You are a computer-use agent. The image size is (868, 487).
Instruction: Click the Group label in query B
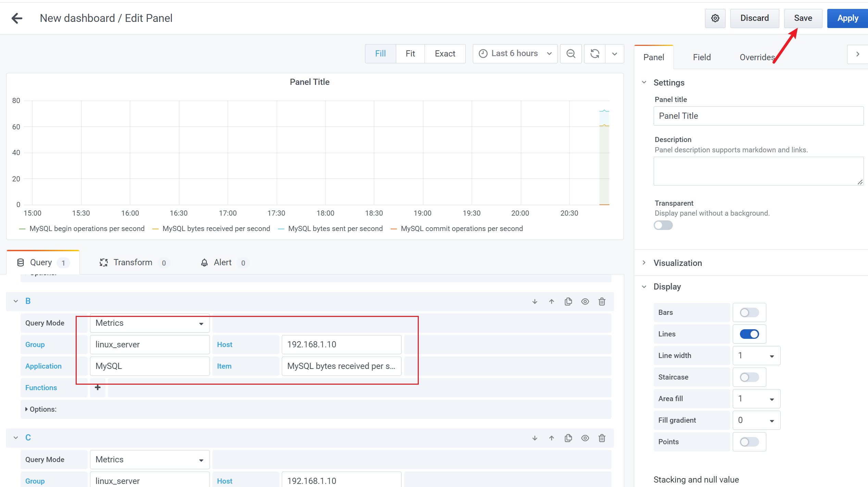35,345
